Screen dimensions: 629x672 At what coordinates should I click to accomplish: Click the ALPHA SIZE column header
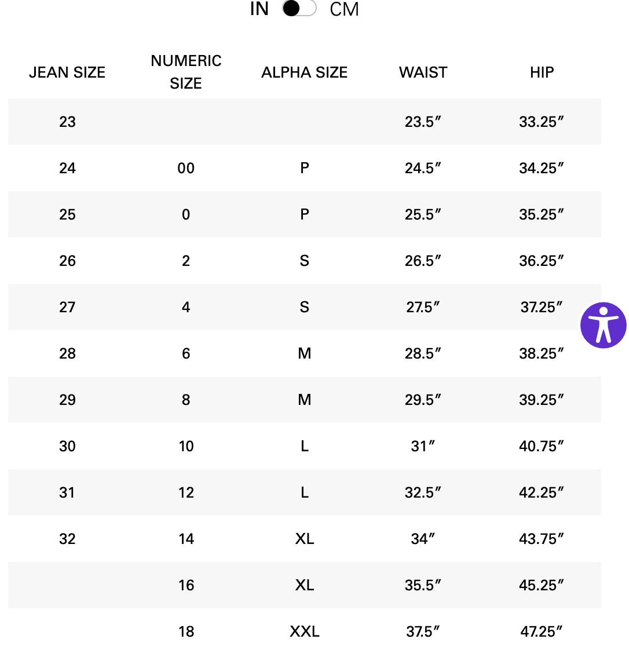pos(304,72)
